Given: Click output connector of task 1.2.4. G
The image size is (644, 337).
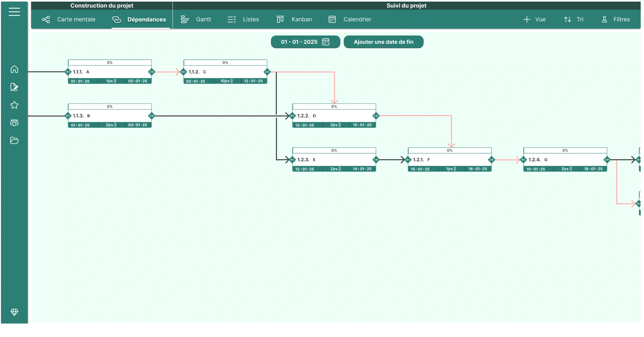Looking at the screenshot, I should coord(607,159).
